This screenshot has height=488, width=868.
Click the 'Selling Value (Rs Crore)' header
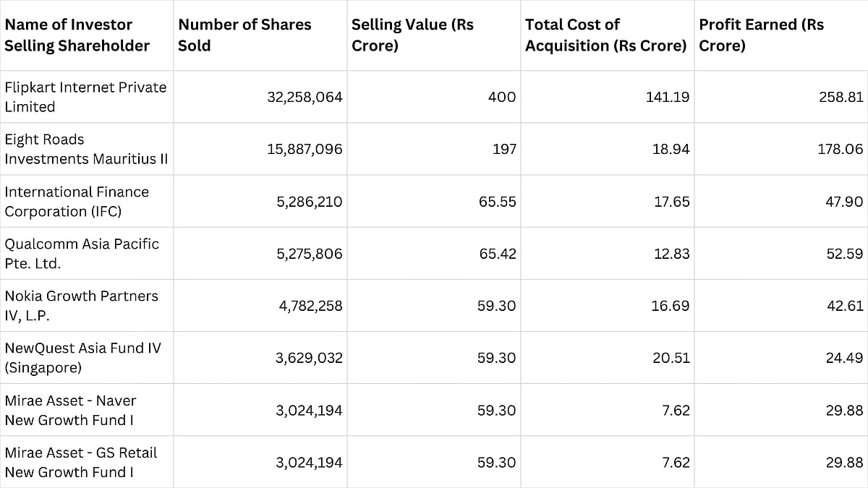click(x=412, y=35)
